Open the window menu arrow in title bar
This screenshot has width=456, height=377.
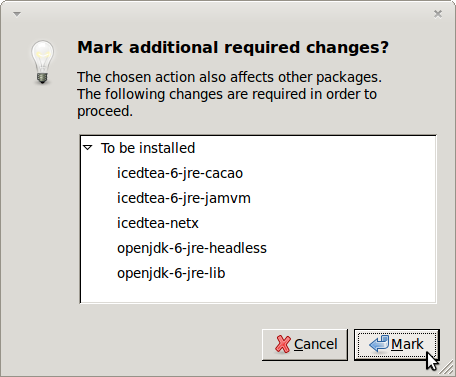[17, 14]
